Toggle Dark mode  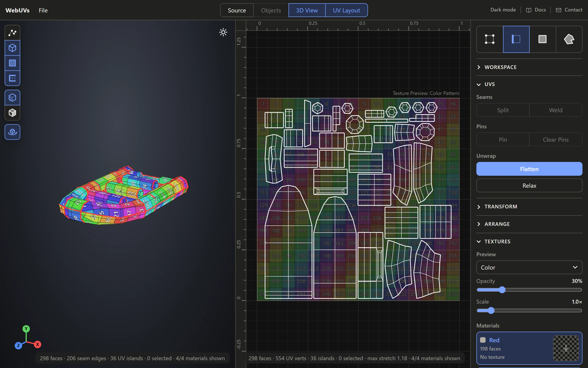(x=503, y=10)
